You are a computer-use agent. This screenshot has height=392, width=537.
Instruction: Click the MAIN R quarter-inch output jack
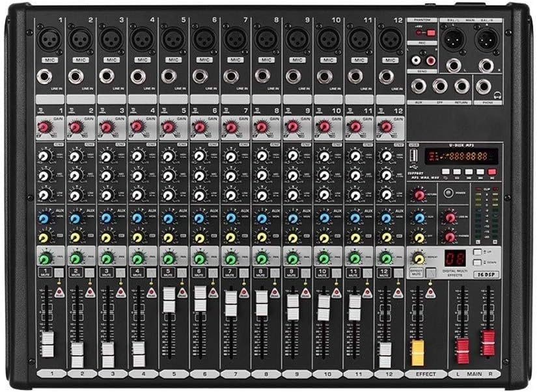[486, 65]
